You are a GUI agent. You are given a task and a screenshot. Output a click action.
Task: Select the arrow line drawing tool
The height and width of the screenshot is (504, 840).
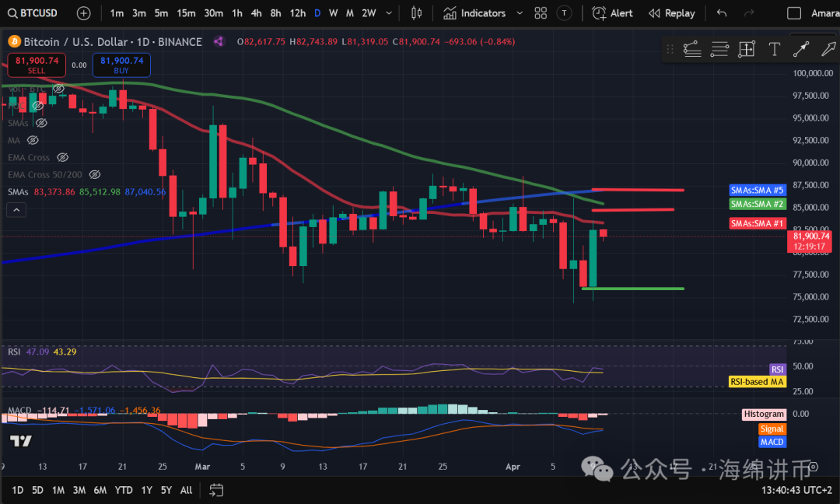pyautogui.click(x=800, y=50)
